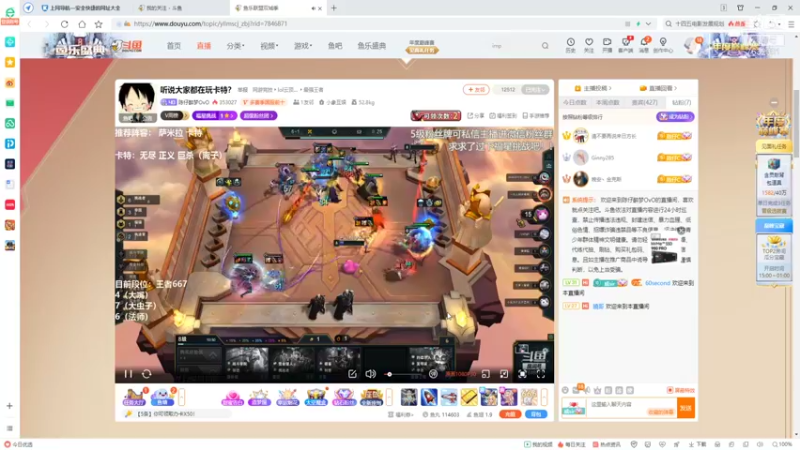800x450 pixels.
Task: Adjust the player volume slider
Action: [403, 374]
